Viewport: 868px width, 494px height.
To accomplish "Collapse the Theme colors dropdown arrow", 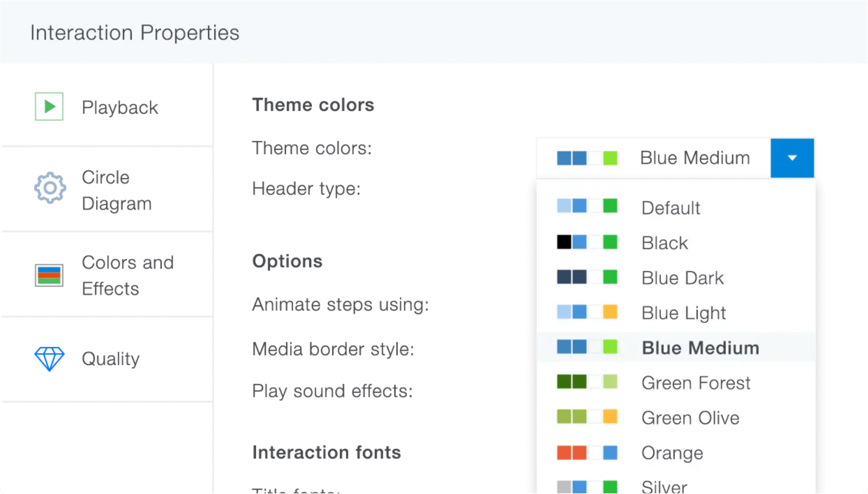I will (792, 158).
